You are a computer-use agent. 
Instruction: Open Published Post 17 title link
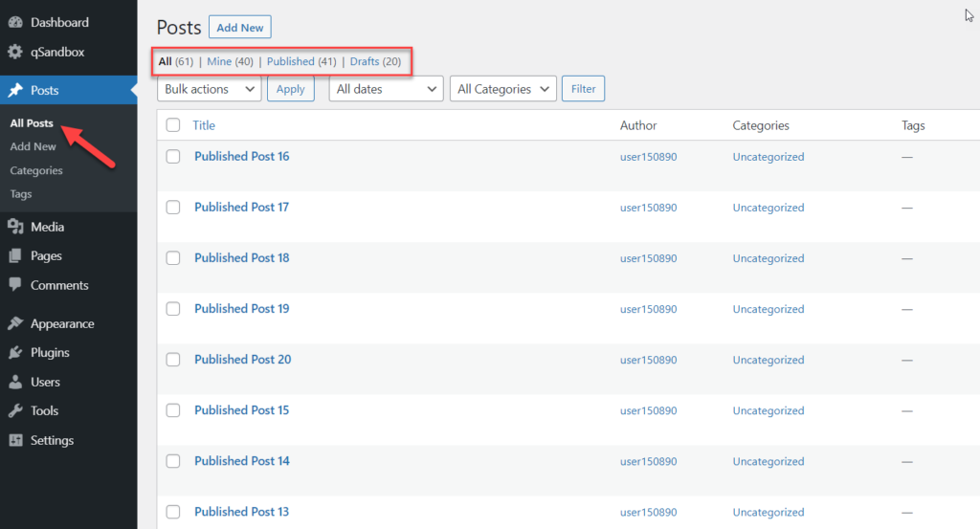coord(241,207)
